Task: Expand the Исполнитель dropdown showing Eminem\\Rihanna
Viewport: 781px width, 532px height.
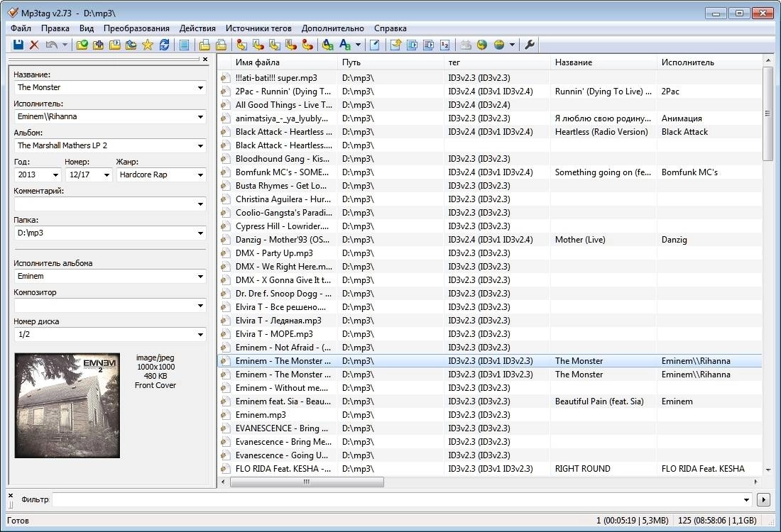Action: coord(200,116)
